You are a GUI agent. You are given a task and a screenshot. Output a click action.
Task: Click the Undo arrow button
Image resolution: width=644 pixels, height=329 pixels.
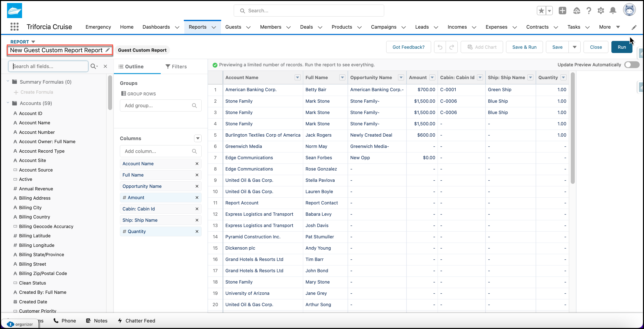coord(440,47)
